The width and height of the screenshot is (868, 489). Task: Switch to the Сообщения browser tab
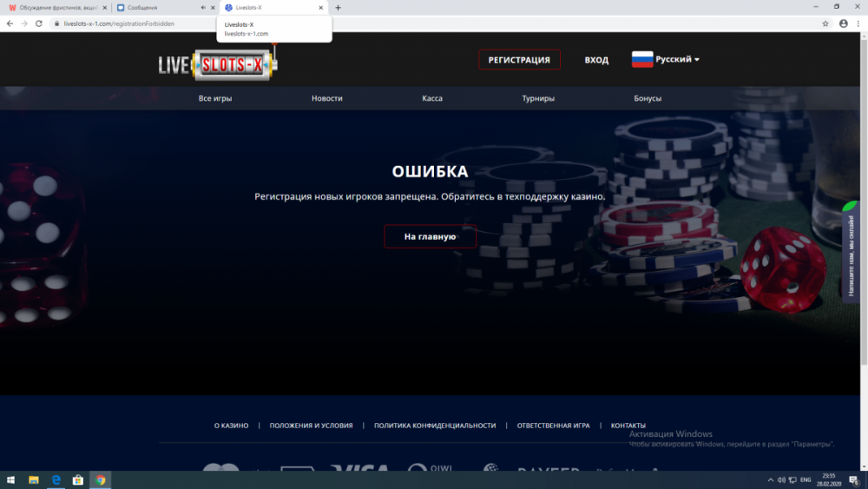click(x=161, y=8)
